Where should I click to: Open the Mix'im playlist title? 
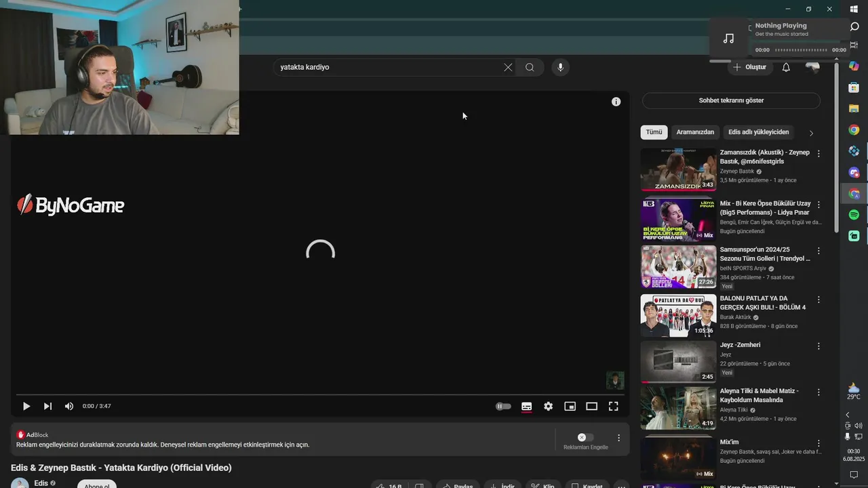pyautogui.click(x=729, y=442)
